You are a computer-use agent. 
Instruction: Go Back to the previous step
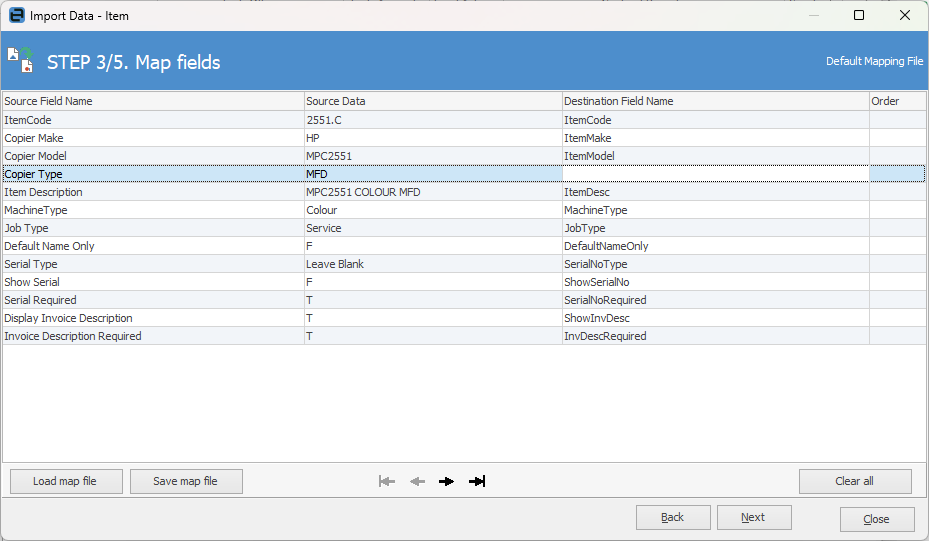pos(673,517)
